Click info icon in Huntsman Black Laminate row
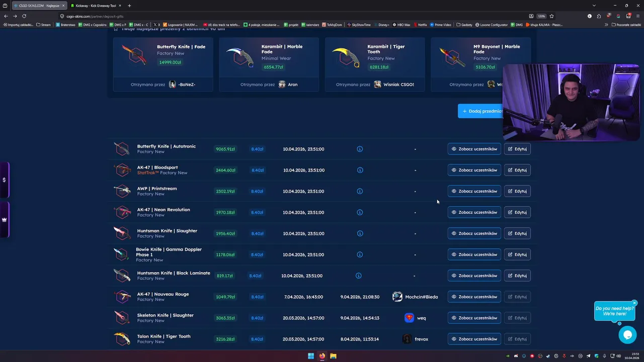 point(358,276)
